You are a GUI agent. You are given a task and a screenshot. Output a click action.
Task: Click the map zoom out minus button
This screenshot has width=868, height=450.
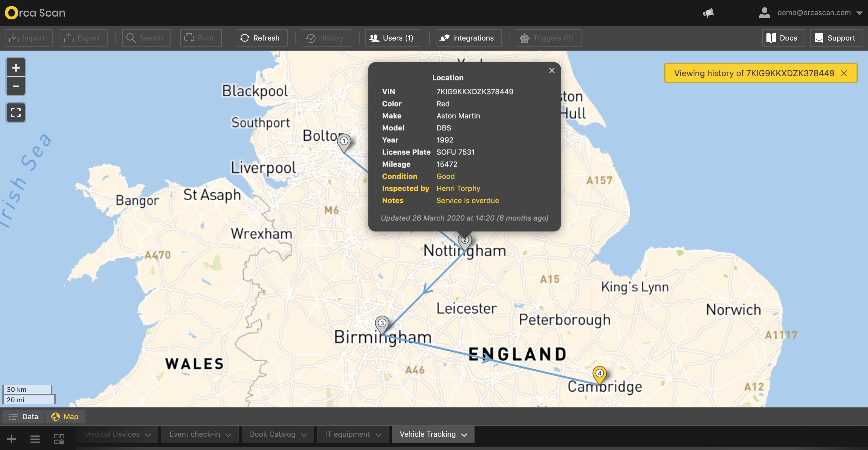(x=15, y=86)
